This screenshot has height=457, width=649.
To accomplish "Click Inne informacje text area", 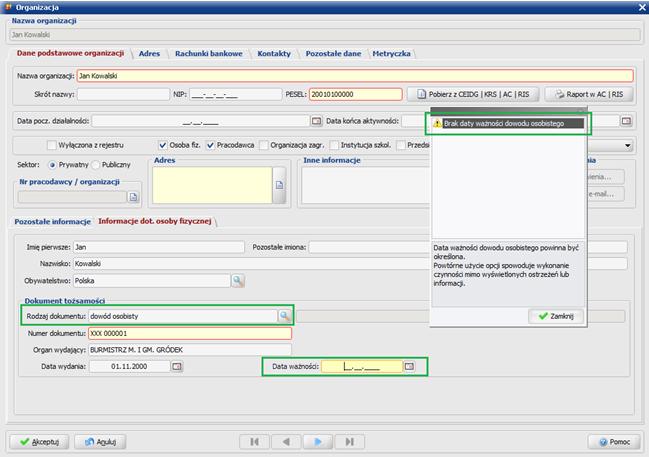I will tap(366, 185).
